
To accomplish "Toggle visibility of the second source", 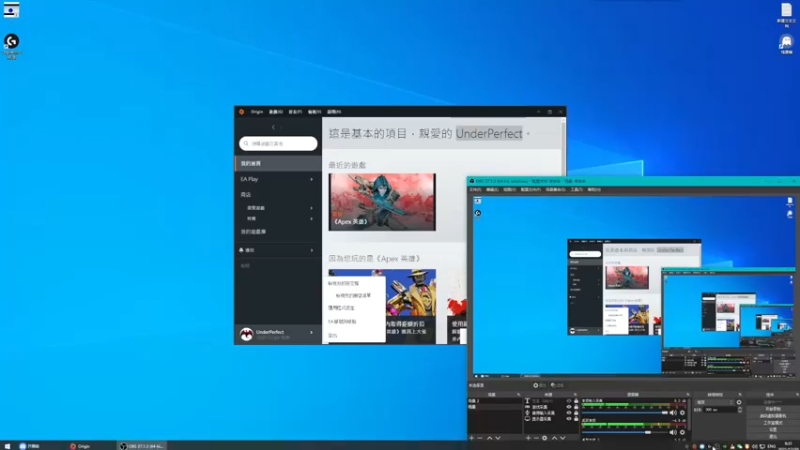I will [569, 407].
